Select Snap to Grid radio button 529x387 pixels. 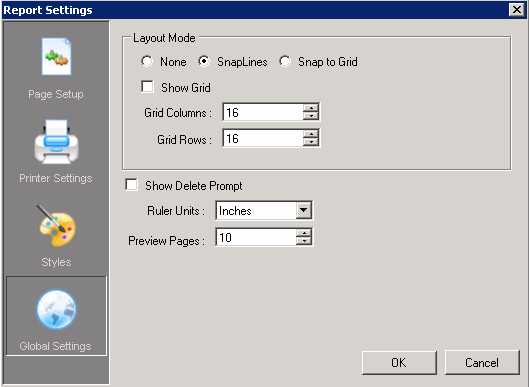(x=285, y=61)
